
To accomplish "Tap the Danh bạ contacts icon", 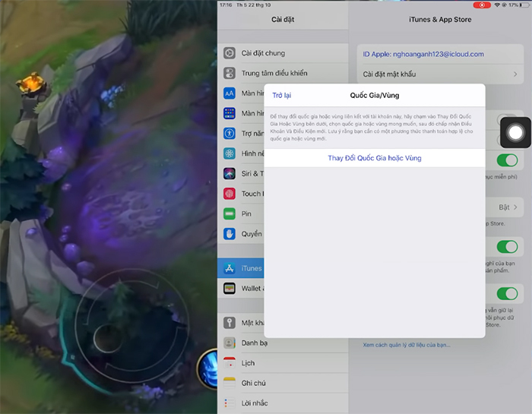I will click(x=230, y=343).
